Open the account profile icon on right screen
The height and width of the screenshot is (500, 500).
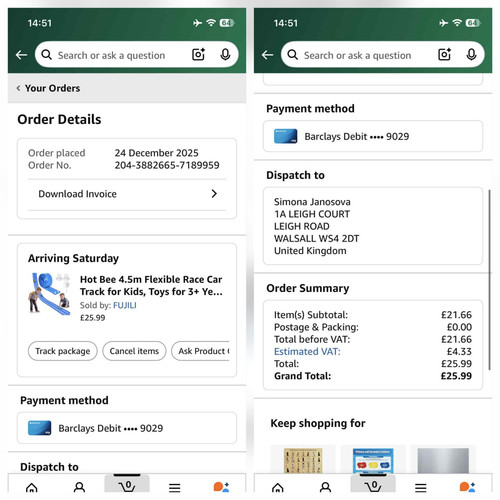point(325,487)
